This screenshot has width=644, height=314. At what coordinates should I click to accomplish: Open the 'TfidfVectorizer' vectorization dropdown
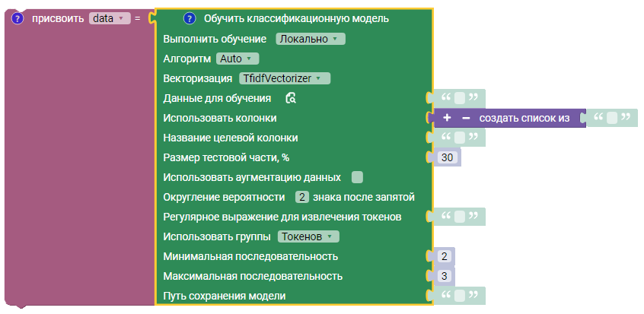click(285, 78)
